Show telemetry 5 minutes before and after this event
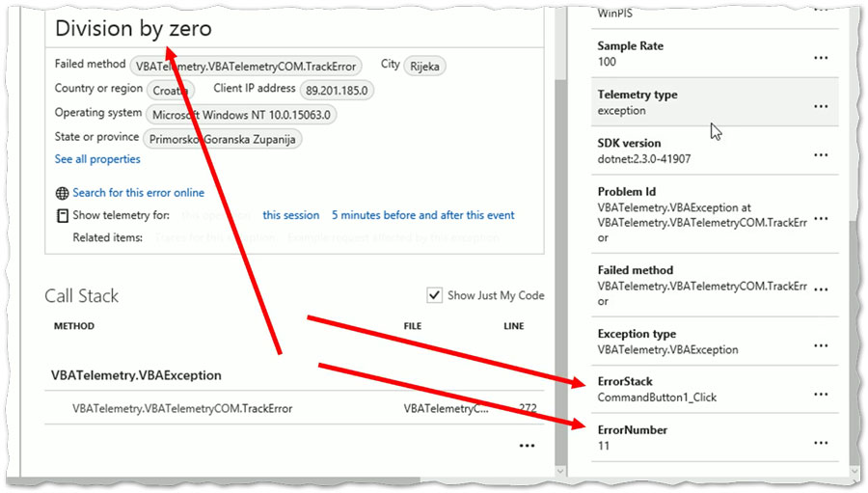The height and width of the screenshot is (493, 868). click(423, 215)
